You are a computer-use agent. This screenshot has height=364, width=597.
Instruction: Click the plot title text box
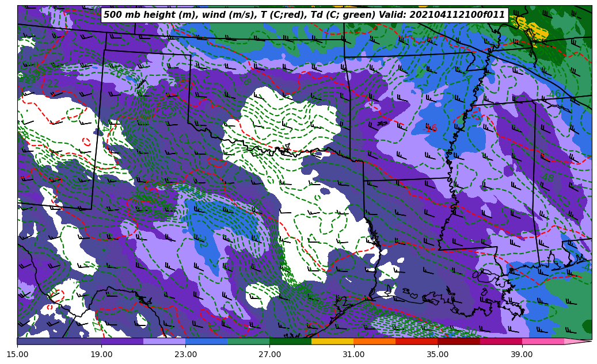click(304, 15)
